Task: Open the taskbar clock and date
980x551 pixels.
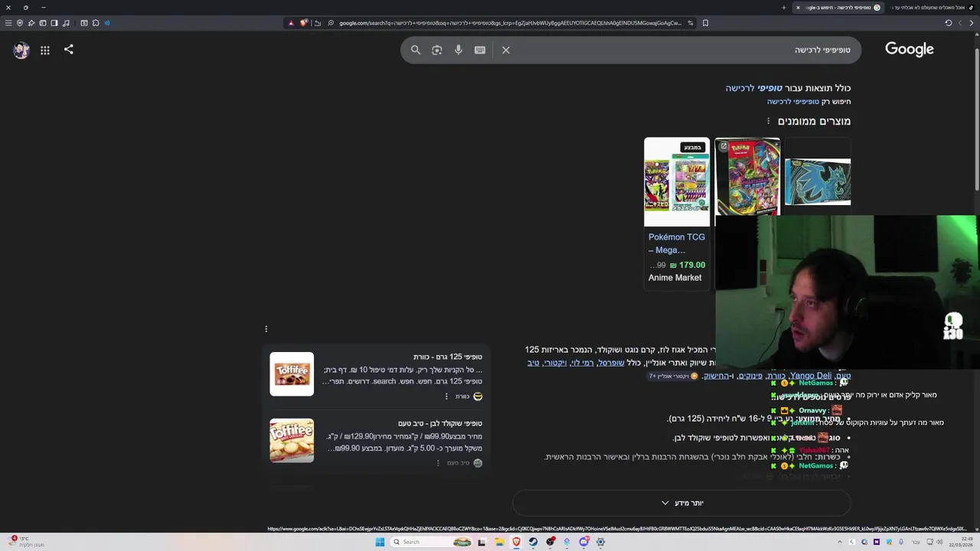Action: point(959,542)
